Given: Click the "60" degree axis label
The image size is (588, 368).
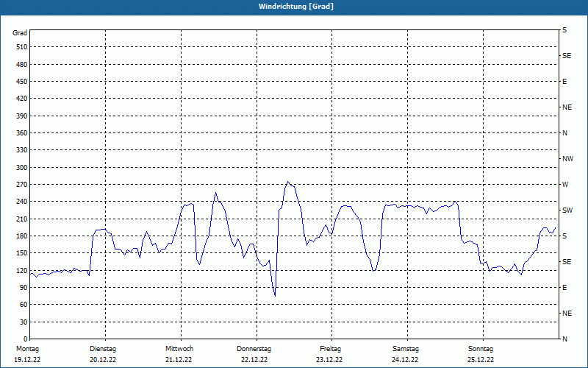Looking at the screenshot, I should pyautogui.click(x=24, y=305).
